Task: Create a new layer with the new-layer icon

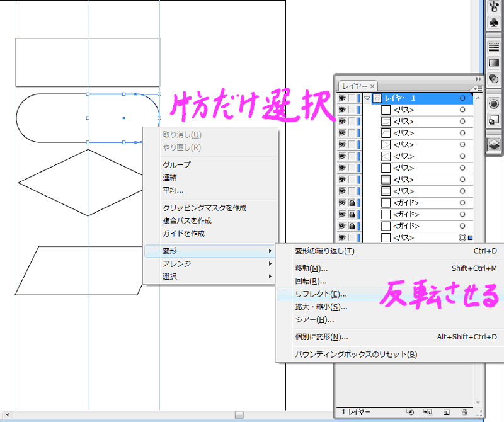Action: click(446, 411)
